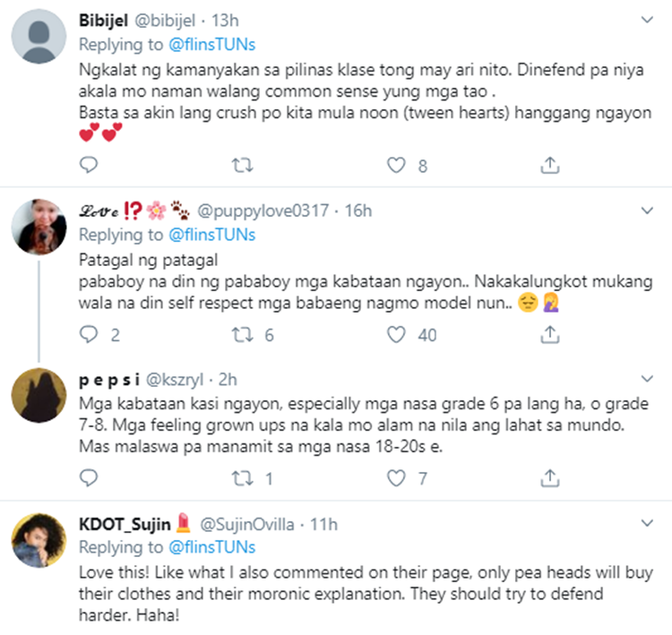Like Bibijel's tweet with 8 likes

pos(396,165)
